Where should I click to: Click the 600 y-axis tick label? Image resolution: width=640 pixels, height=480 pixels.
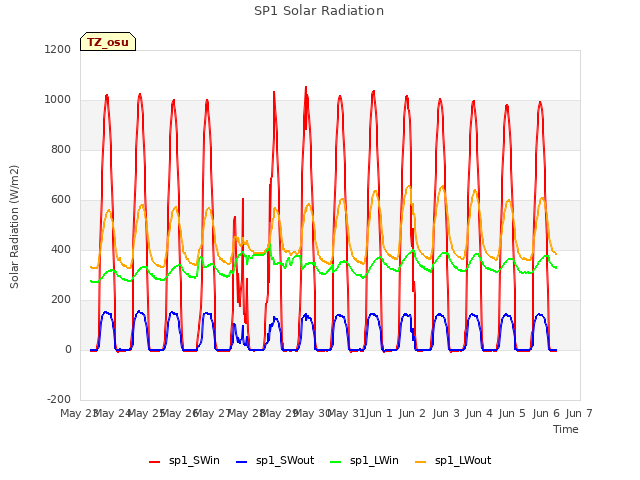pyautogui.click(x=61, y=200)
